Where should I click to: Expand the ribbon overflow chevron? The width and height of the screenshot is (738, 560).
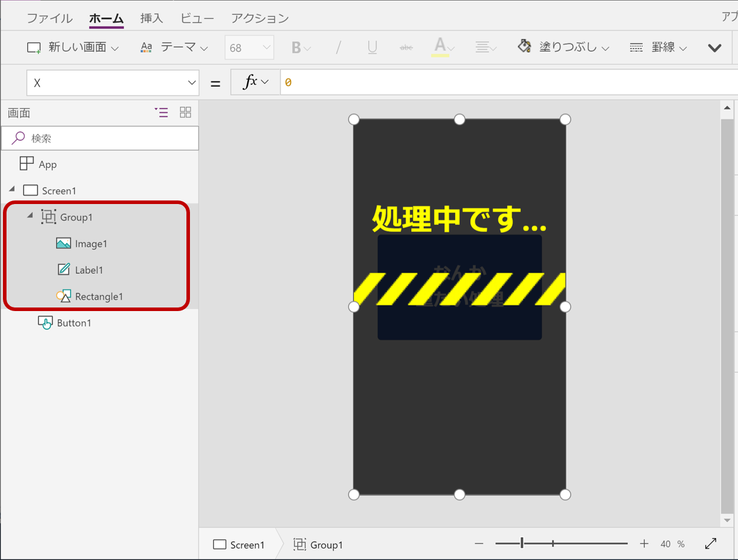[x=714, y=47]
